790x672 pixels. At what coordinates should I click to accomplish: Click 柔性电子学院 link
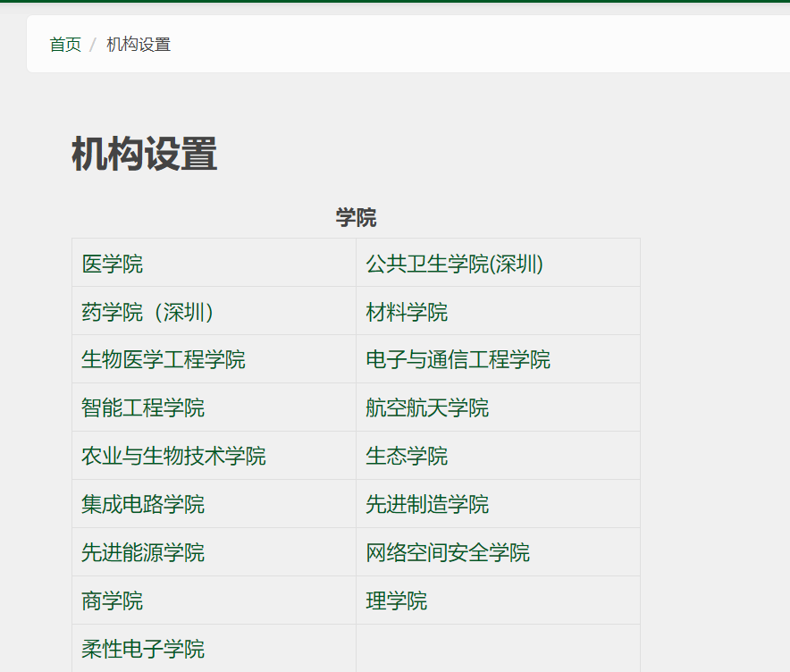click(143, 649)
